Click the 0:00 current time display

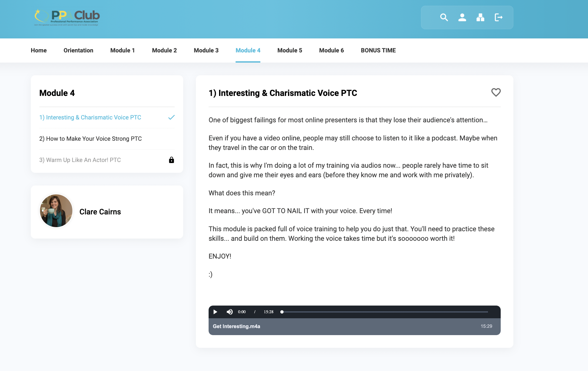pyautogui.click(x=242, y=312)
